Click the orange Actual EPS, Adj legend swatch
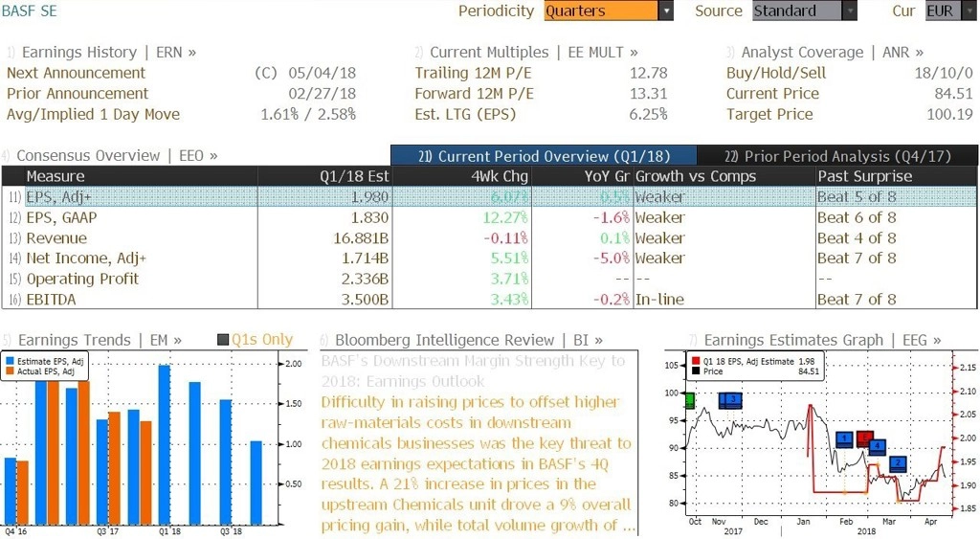The width and height of the screenshot is (980, 539). coord(10,371)
